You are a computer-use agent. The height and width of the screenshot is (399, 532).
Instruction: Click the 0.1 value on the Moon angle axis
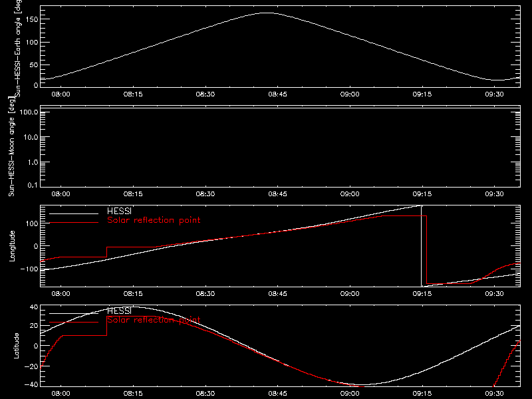tap(33, 185)
